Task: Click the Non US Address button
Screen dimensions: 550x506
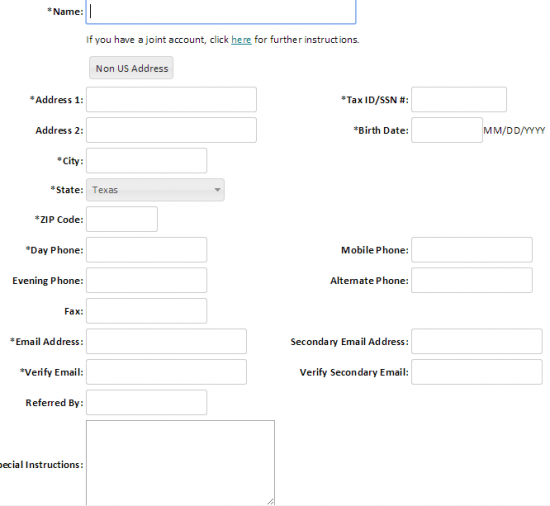Action: (x=131, y=68)
